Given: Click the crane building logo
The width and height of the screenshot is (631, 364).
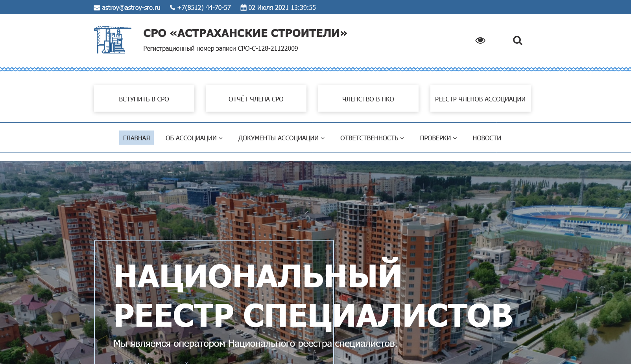Looking at the screenshot, I should coord(112,40).
